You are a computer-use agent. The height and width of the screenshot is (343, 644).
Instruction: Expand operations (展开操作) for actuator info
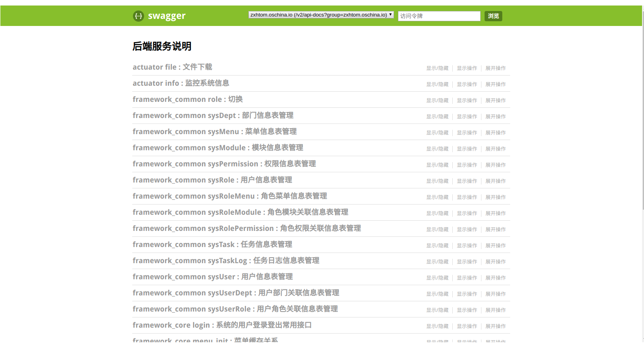tap(495, 85)
